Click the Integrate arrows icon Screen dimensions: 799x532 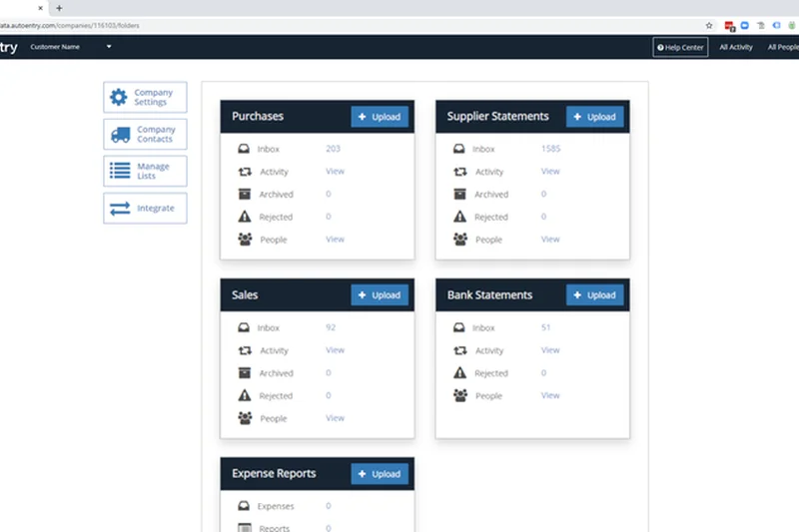120,209
